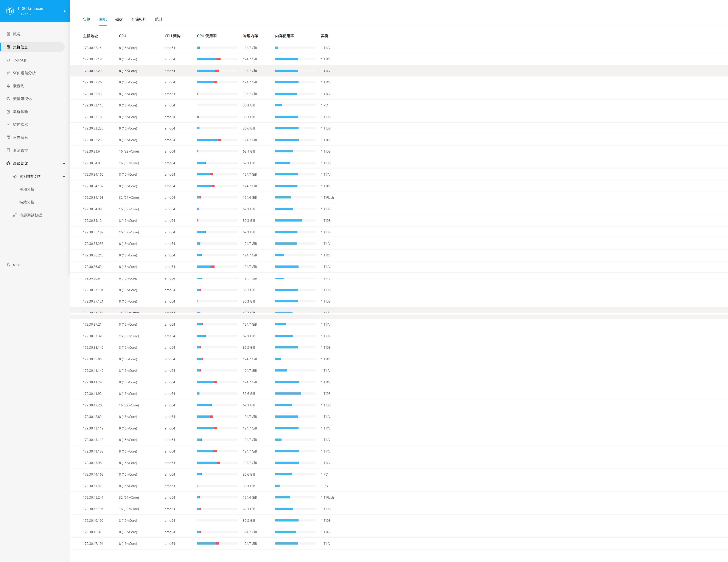
Task: Open SQL 语句分析 lightning icon
Action: pyautogui.click(x=8, y=73)
